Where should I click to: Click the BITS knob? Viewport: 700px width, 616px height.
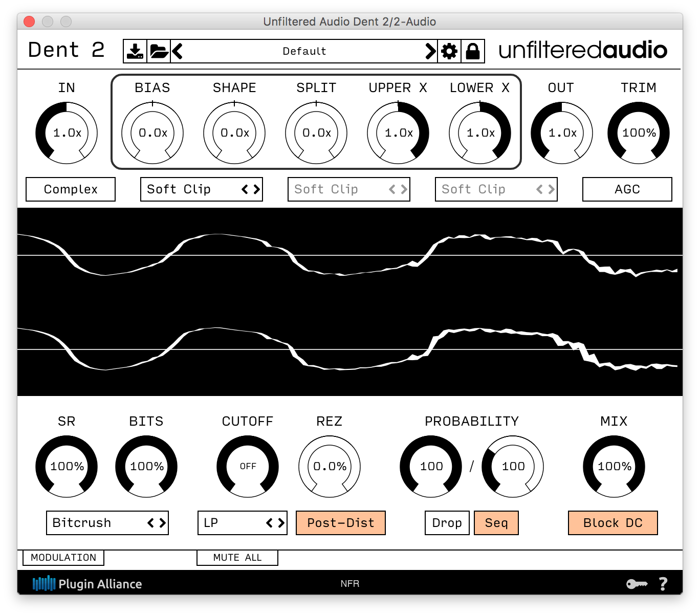tap(146, 467)
